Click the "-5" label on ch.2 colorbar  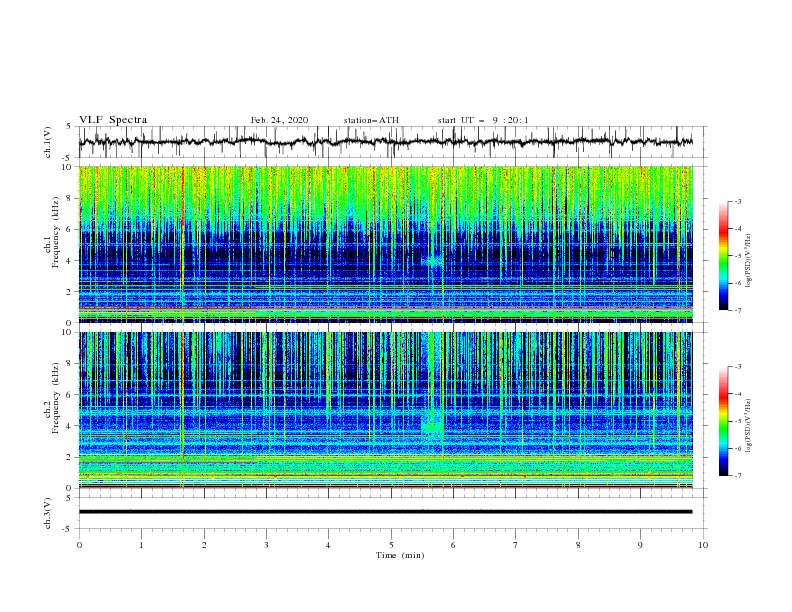[x=738, y=421]
